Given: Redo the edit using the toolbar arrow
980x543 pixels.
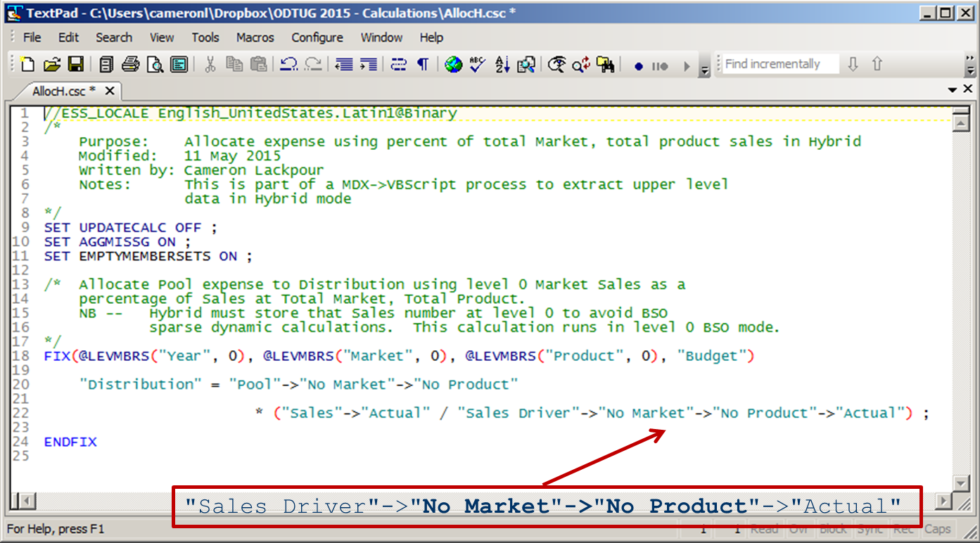Looking at the screenshot, I should click(312, 65).
